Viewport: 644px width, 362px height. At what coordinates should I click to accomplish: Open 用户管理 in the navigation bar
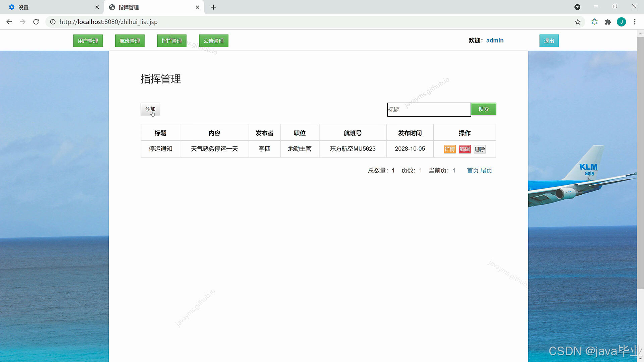coord(88,41)
